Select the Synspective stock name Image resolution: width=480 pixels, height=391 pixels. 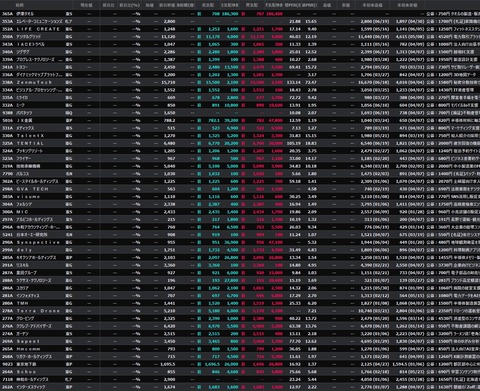[x=38, y=242]
